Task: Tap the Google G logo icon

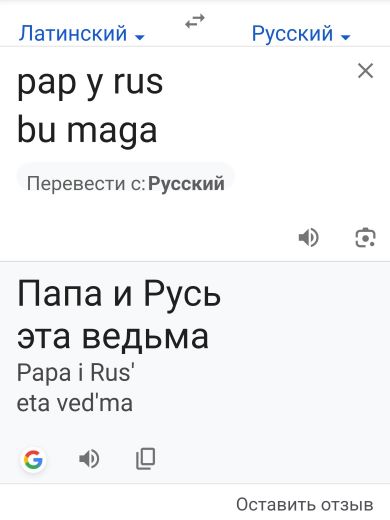Action: point(33,460)
